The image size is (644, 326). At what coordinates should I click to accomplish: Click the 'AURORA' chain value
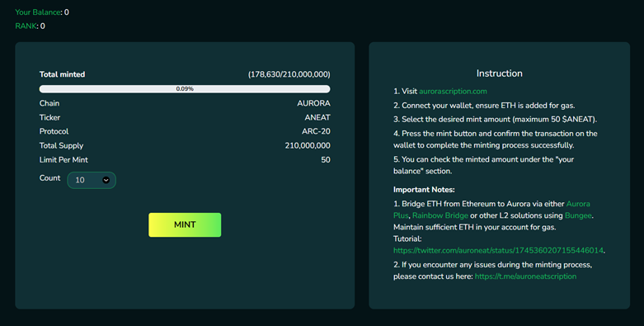(314, 103)
